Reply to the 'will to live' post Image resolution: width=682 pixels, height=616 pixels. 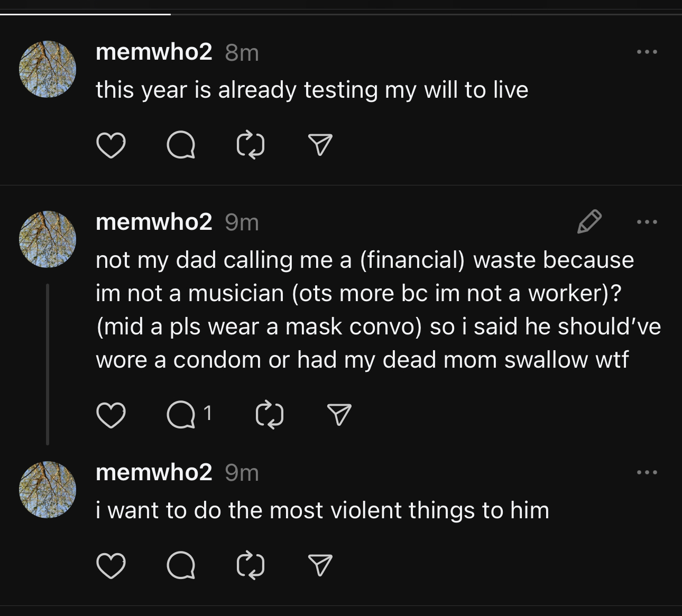pos(181,145)
